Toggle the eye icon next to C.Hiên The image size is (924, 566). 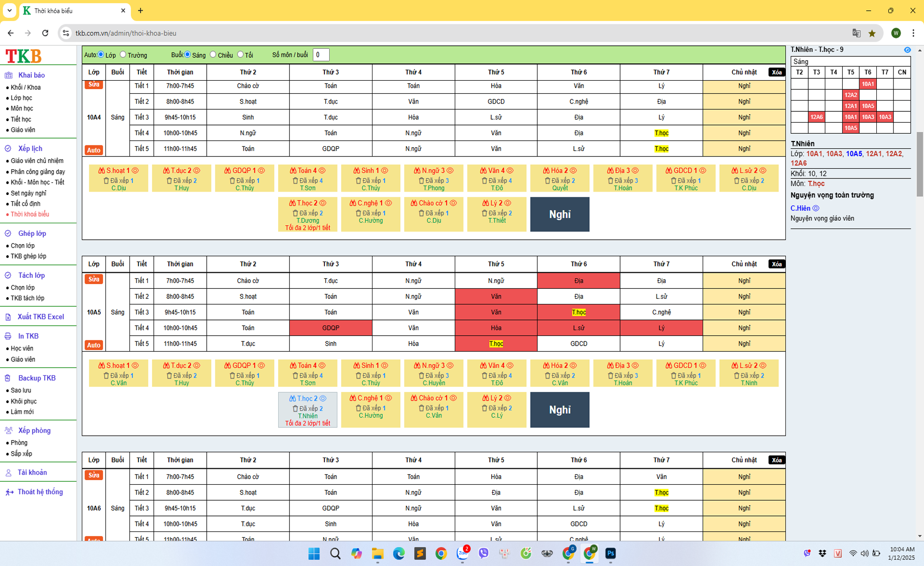[x=816, y=208]
